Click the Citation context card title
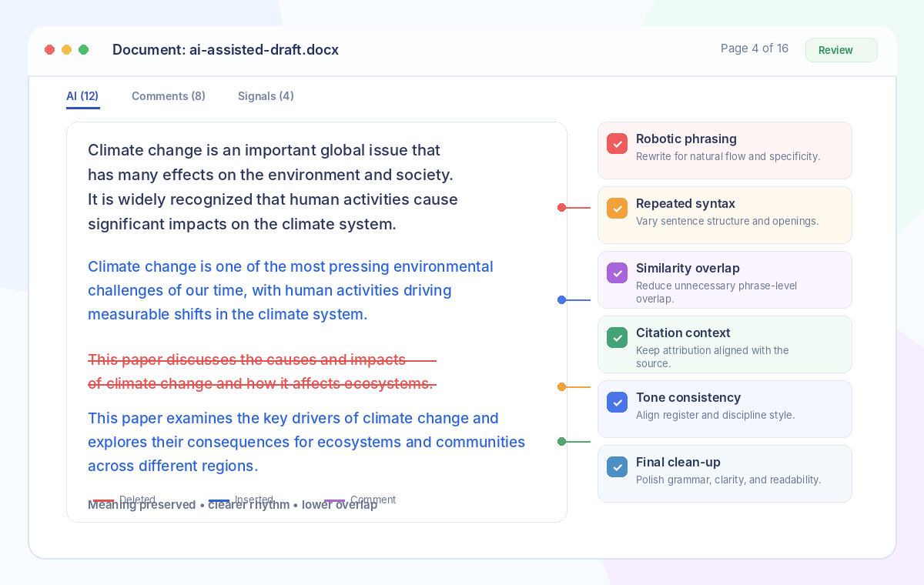This screenshot has height=585, width=924. point(683,333)
